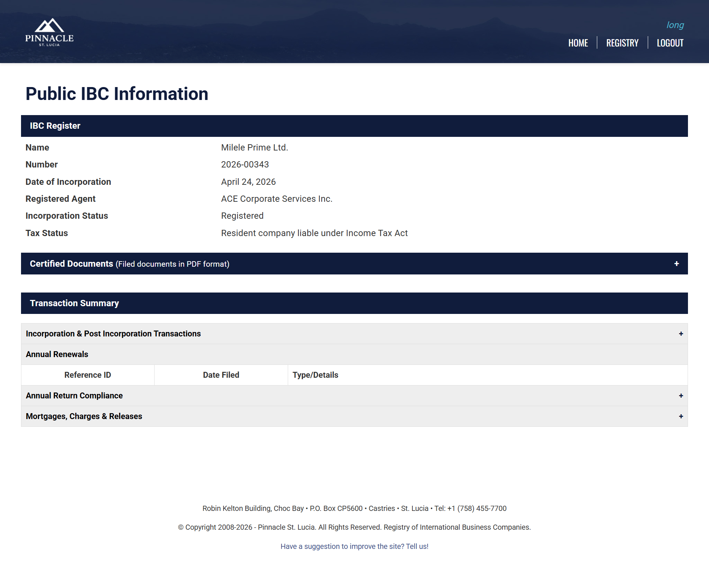Image resolution: width=709 pixels, height=588 pixels.
Task: Go to the REGISTRY page
Action: click(x=622, y=43)
